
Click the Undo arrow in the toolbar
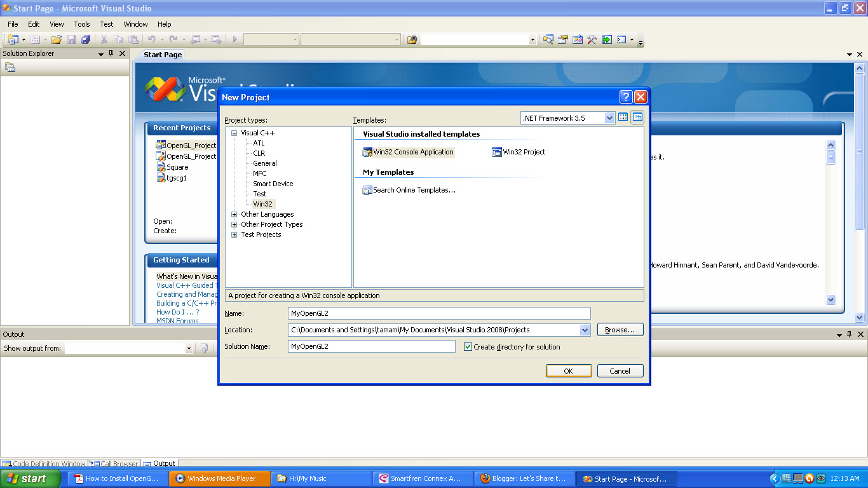151,39
